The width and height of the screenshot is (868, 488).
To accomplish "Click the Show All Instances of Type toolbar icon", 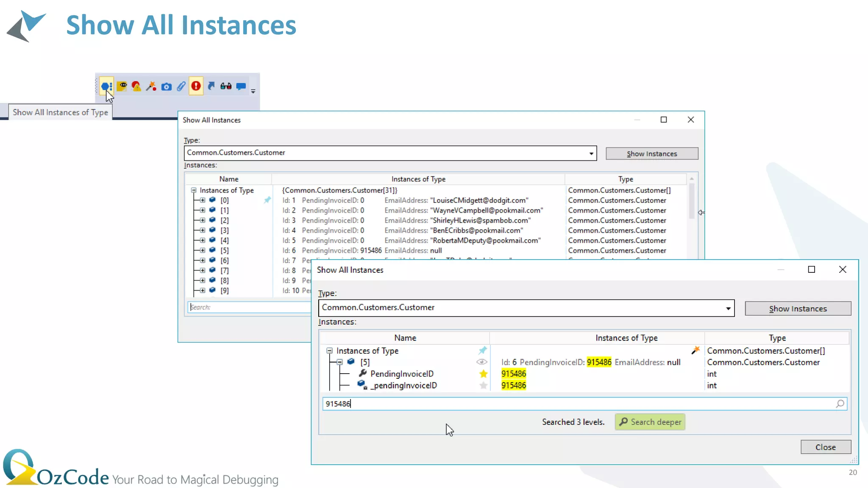I will click(x=106, y=86).
